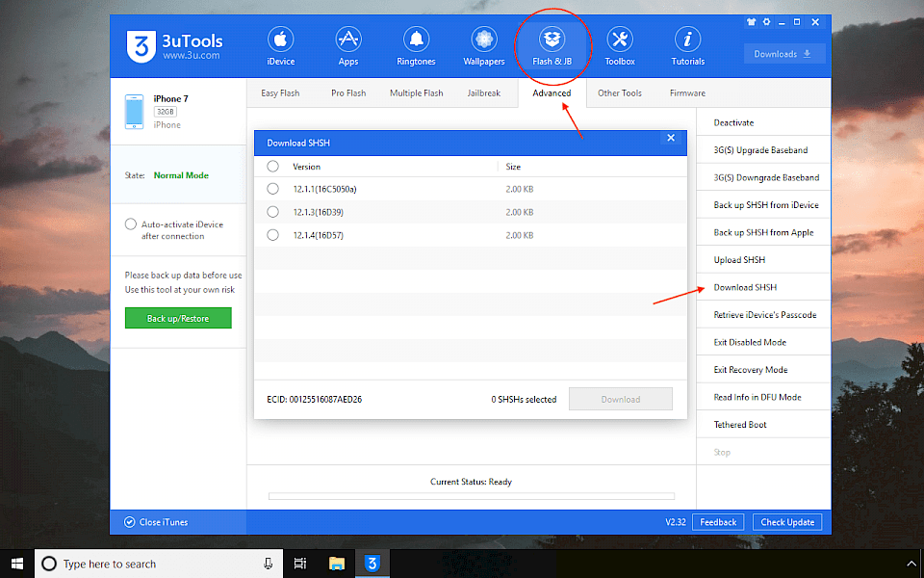Screen dimensions: 924x578
Task: Click the Downloads button
Action: pyautogui.click(x=784, y=54)
